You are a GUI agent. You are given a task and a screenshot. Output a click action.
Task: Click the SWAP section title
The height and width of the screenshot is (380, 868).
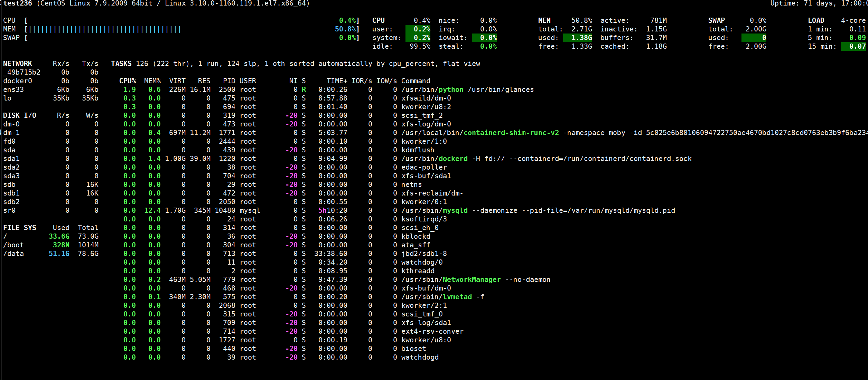click(716, 20)
